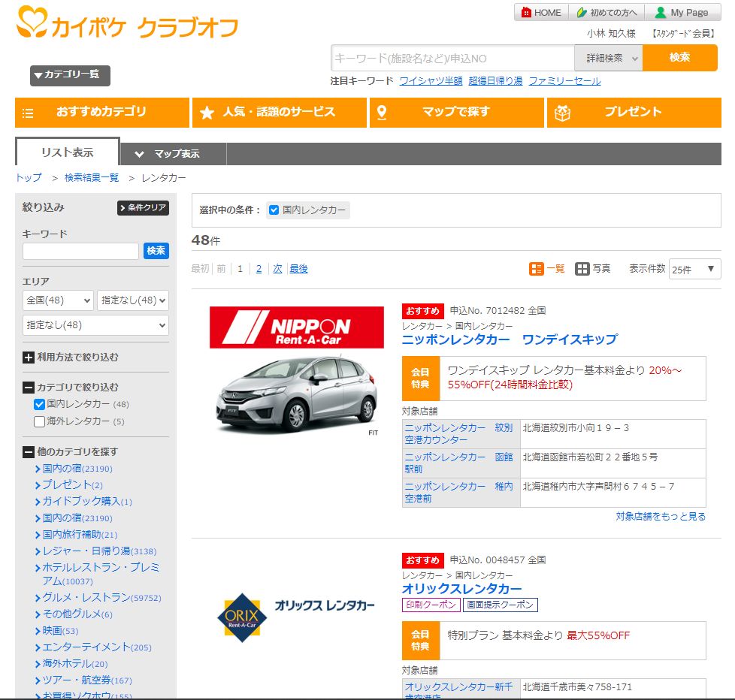The width and height of the screenshot is (735, 700).
Task: Click the HOME house icon
Action: [x=526, y=13]
